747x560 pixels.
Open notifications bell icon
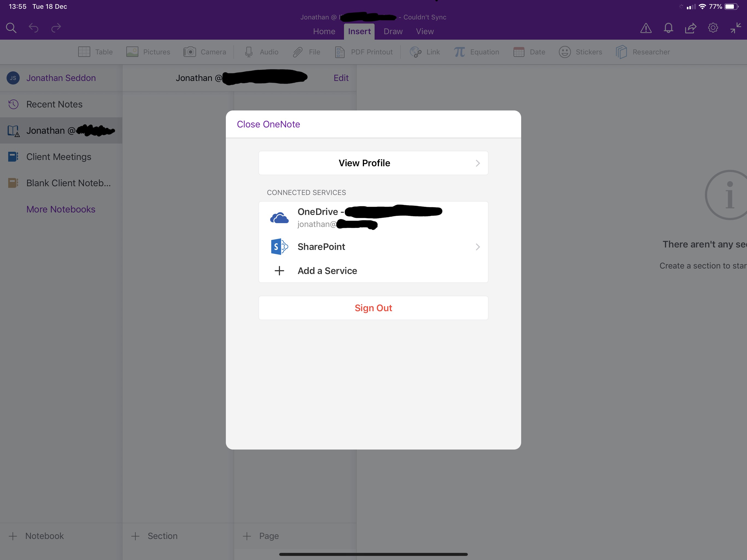coord(668,28)
